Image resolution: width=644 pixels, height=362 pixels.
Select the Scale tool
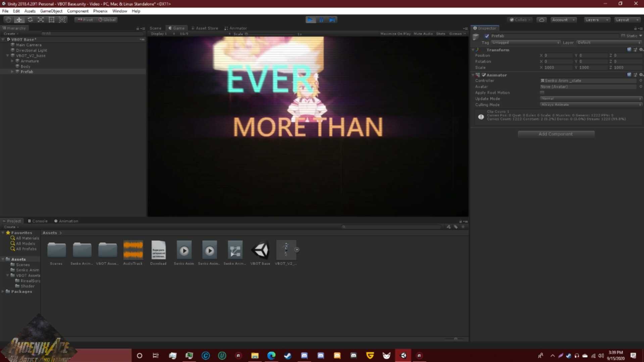(41, 20)
